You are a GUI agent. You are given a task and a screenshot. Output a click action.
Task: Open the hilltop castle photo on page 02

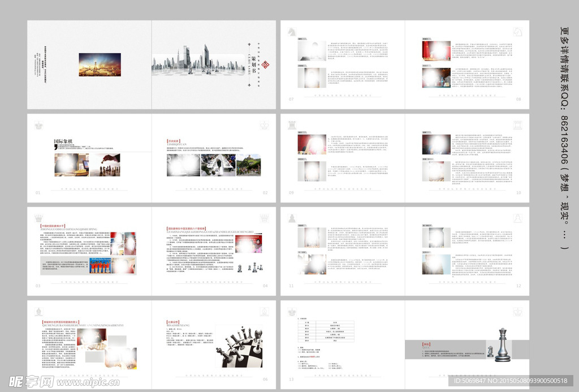[248, 165]
